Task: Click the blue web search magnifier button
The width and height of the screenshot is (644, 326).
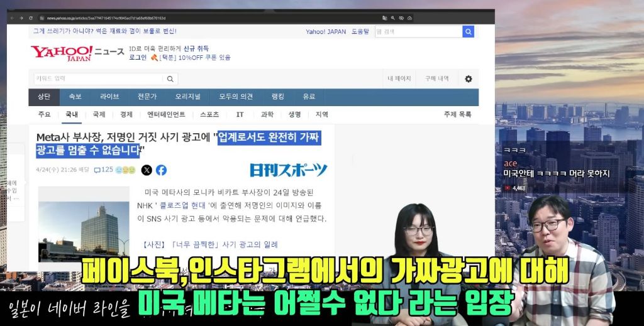Action: [468, 31]
